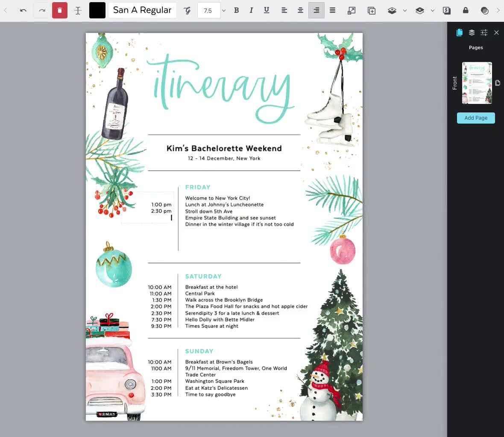Click the Add Page button
The image size is (504, 437).
[x=476, y=118]
